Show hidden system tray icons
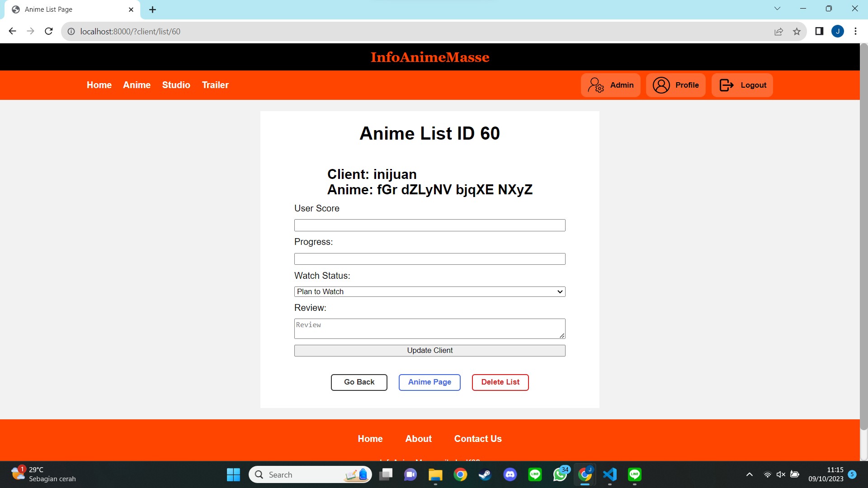This screenshot has width=868, height=488. [749, 474]
